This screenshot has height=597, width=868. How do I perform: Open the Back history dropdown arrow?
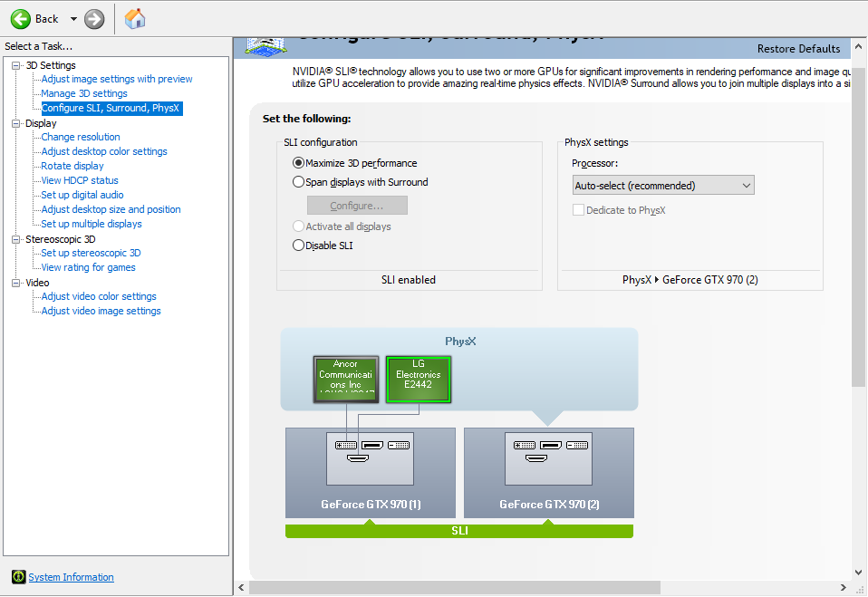click(73, 19)
